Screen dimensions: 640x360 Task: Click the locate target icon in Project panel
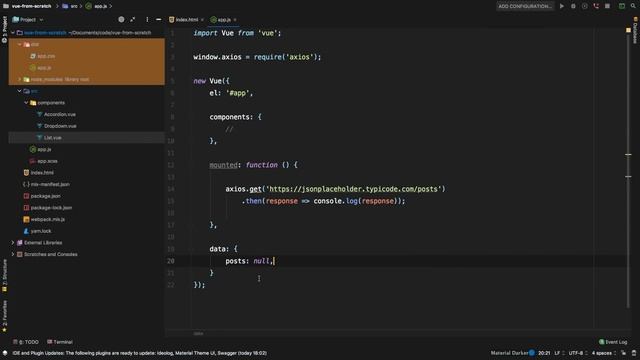pyautogui.click(x=121, y=20)
